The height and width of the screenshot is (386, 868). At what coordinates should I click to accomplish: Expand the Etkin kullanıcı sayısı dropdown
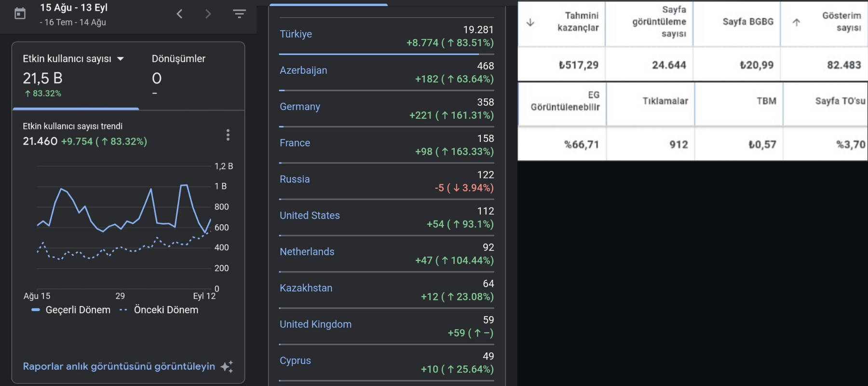point(121,59)
